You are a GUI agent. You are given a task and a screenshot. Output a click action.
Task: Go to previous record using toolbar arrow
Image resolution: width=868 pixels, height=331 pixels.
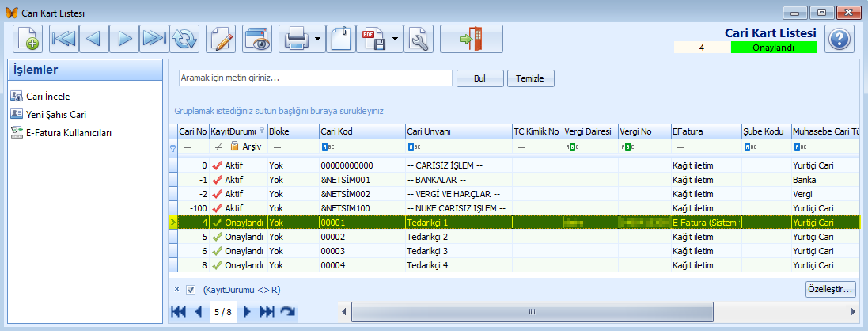pyautogui.click(x=93, y=39)
